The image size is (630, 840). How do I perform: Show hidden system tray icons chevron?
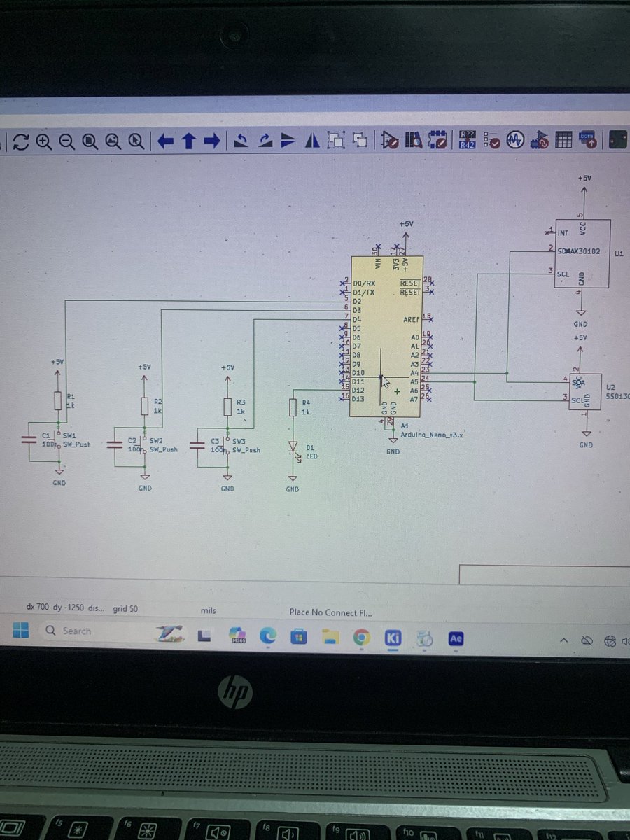(564, 640)
